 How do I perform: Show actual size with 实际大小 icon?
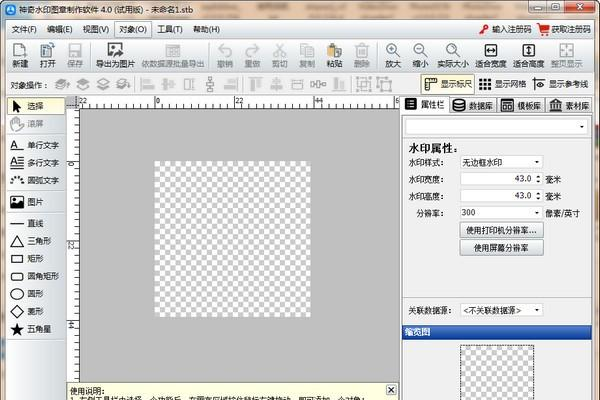point(453,56)
